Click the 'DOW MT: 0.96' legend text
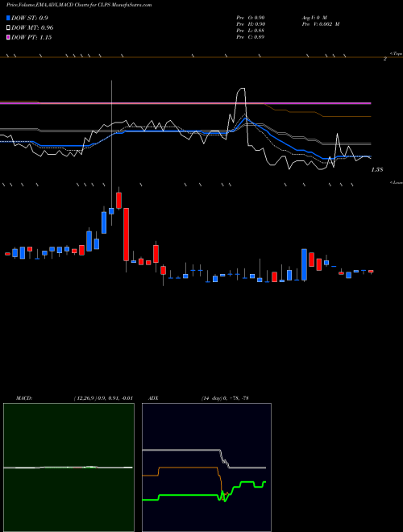The width and height of the screenshot is (403, 532). coord(32,28)
